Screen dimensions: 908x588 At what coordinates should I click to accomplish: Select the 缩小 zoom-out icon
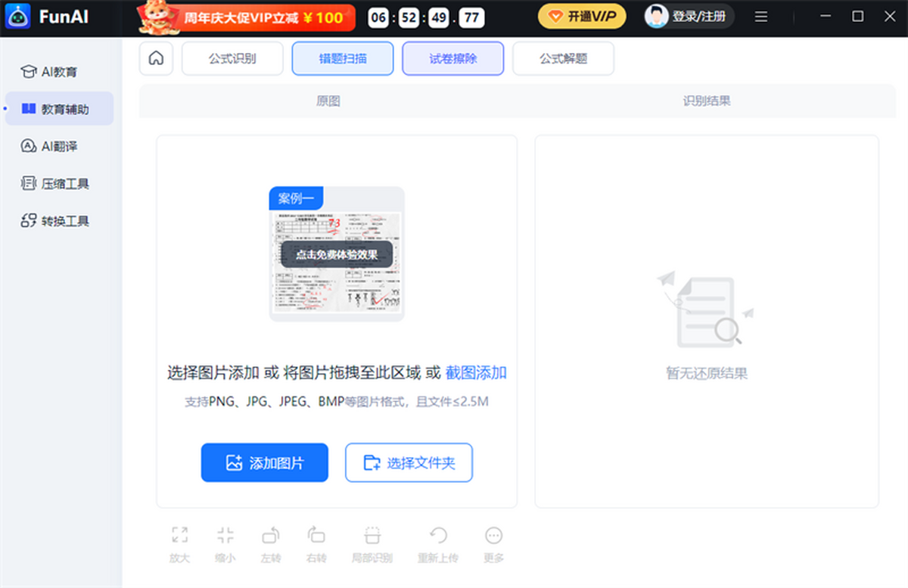[x=225, y=536]
